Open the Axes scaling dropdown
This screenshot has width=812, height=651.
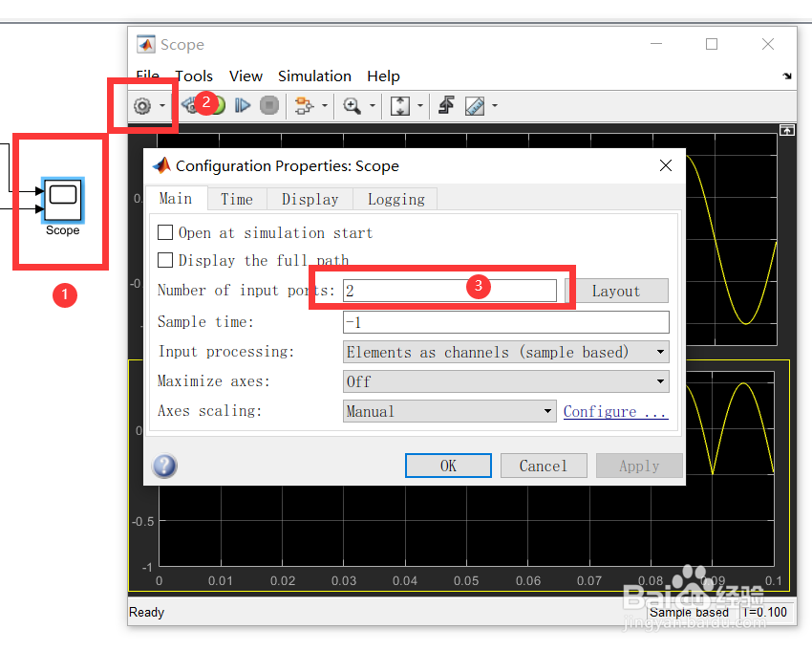450,411
